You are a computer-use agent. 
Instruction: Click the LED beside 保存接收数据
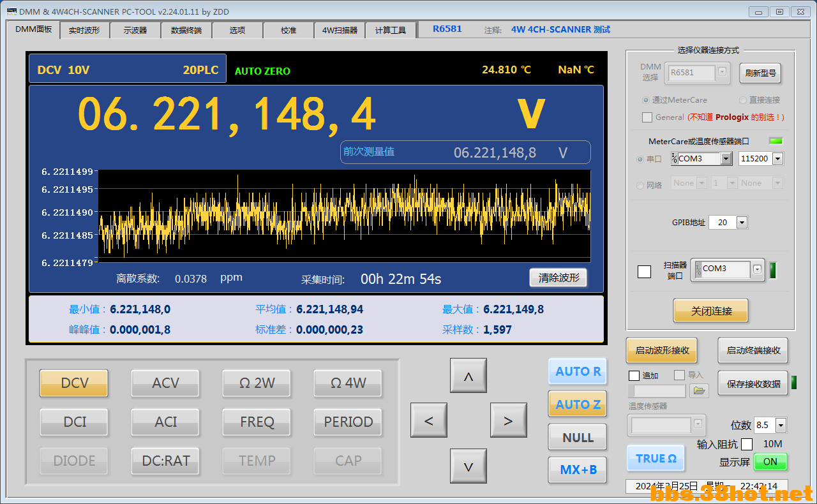794,383
